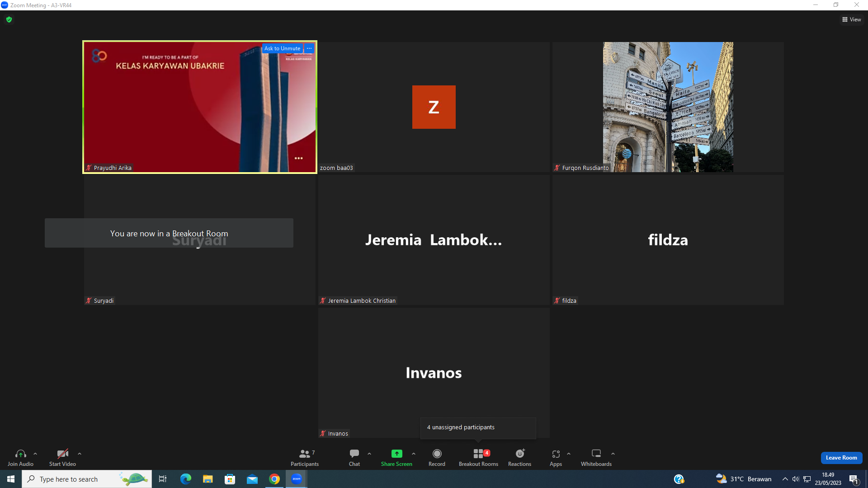868x488 pixels.
Task: Expand the Whiteboards options arrow
Action: pyautogui.click(x=613, y=454)
